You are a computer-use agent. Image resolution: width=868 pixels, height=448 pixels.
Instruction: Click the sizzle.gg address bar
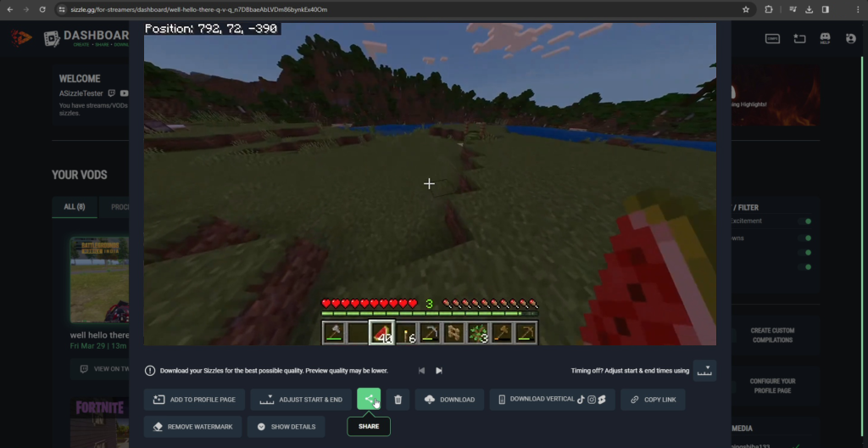(404, 9)
